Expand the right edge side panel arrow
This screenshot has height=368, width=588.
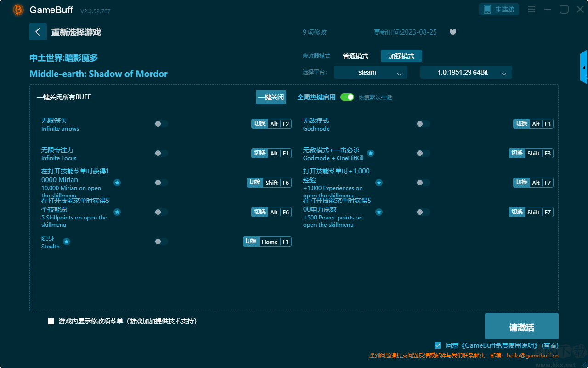(x=584, y=67)
